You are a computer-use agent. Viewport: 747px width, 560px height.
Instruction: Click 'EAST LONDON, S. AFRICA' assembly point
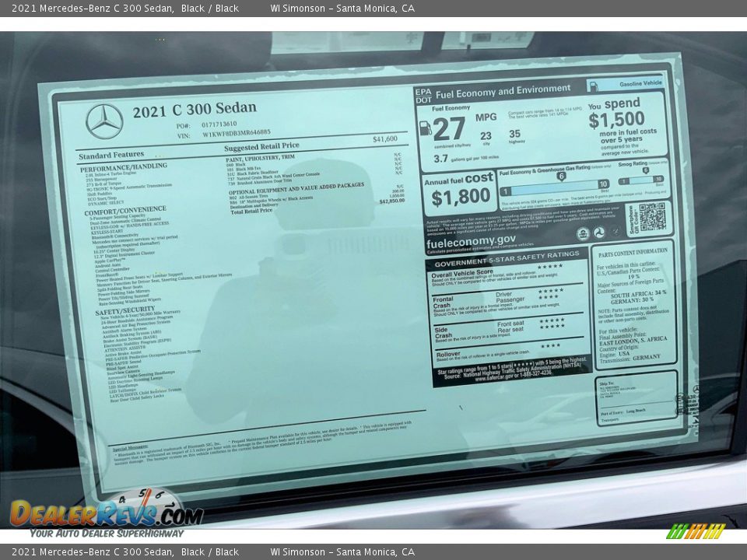tap(633, 341)
